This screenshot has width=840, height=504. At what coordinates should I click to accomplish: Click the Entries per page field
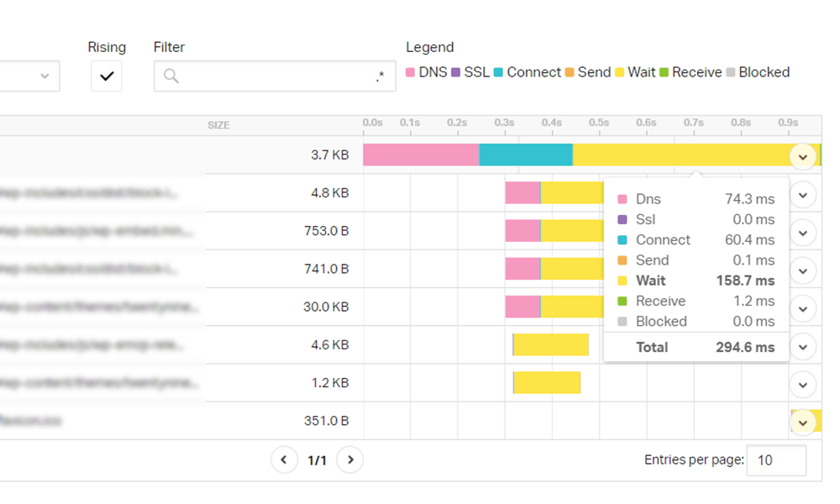776,460
